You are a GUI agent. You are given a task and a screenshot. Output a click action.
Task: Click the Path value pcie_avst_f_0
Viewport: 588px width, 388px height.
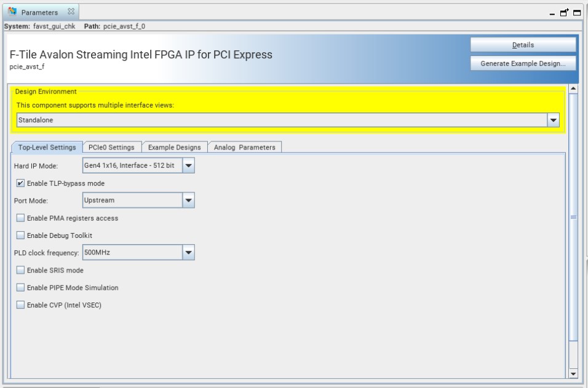tap(124, 26)
